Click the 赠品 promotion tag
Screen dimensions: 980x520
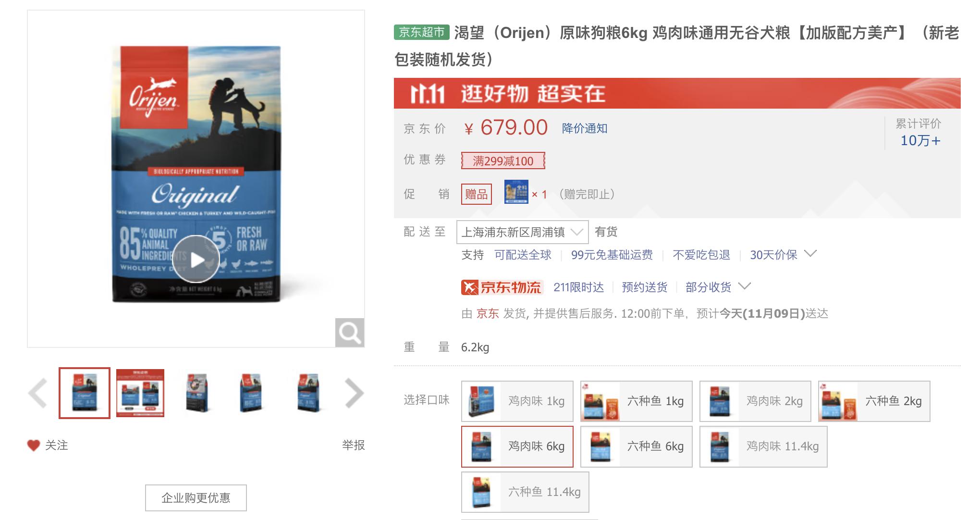[476, 194]
